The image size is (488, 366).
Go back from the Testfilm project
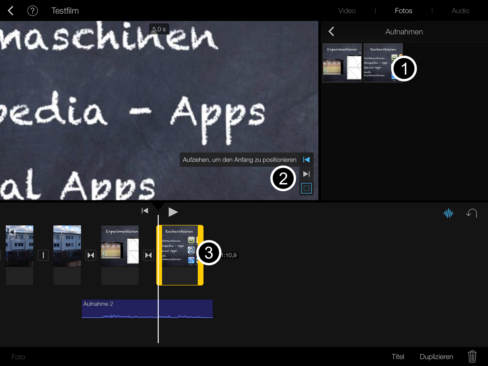11,11
